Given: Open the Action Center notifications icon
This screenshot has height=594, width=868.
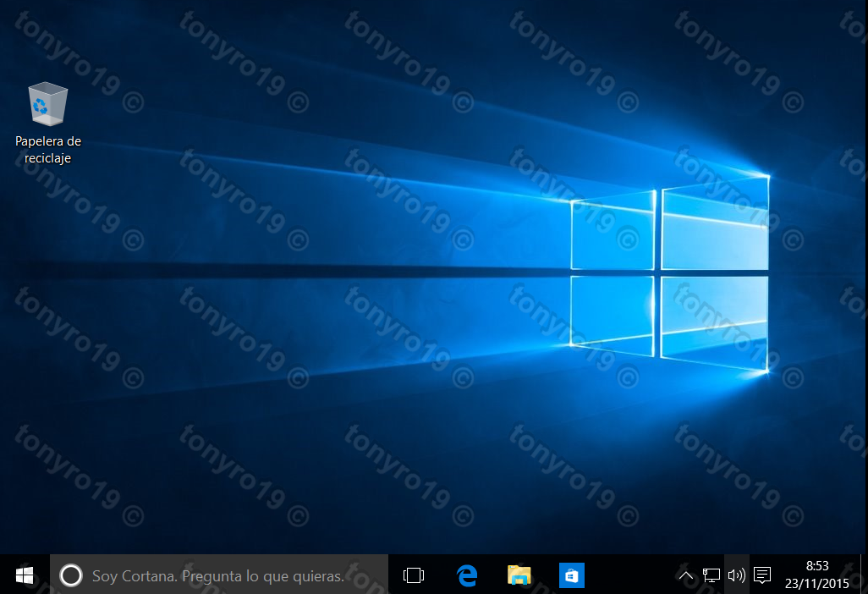Looking at the screenshot, I should 762,575.
